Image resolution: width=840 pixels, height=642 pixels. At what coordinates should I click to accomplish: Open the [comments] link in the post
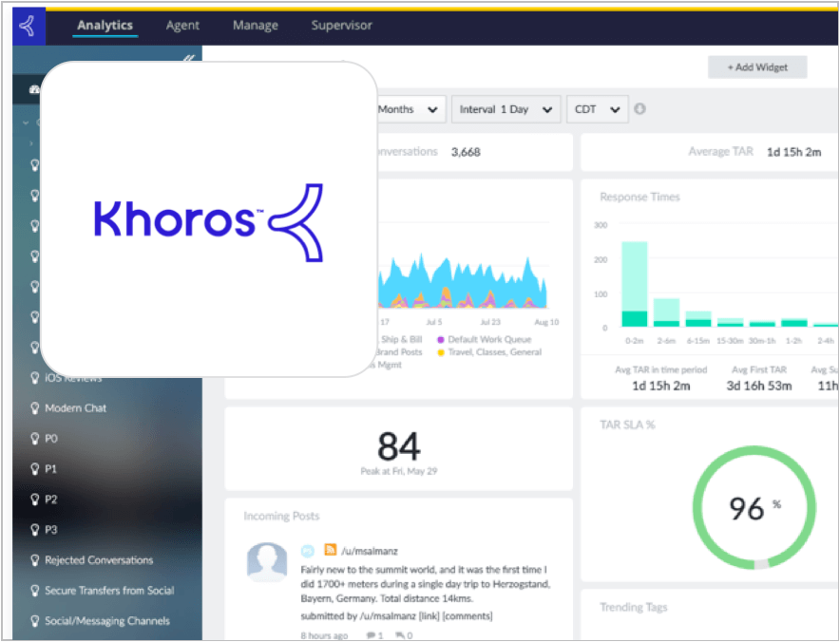click(468, 616)
